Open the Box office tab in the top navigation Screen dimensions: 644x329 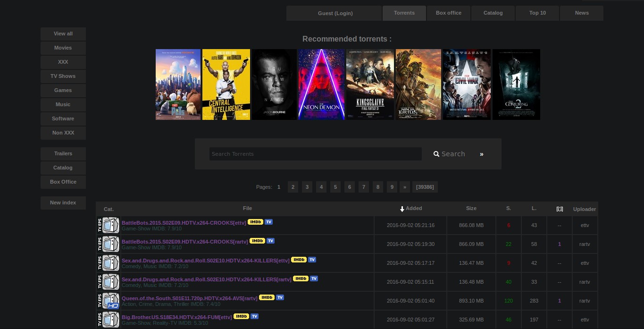[448, 13]
